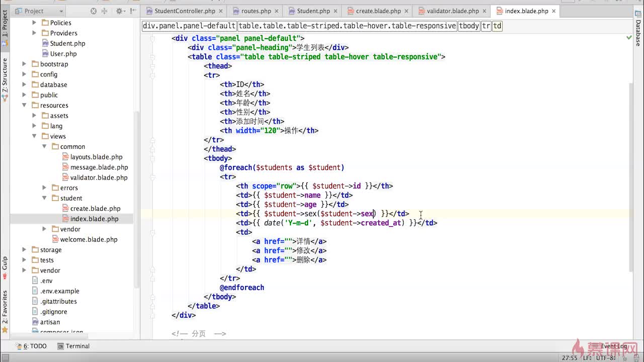Click the table.table-striped breadcrumb
This screenshot has width=644, height=362.
(347, 26)
